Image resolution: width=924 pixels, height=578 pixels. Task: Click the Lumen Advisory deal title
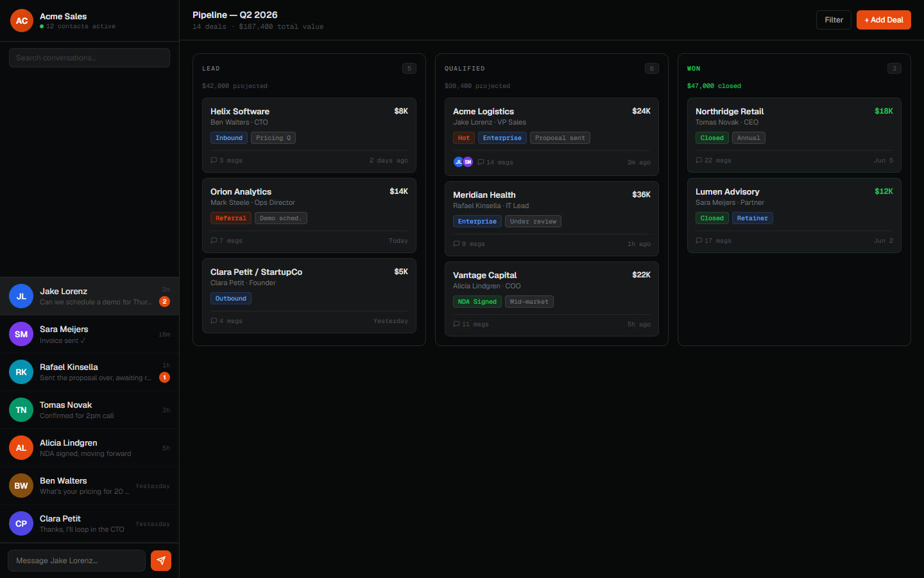[728, 191]
